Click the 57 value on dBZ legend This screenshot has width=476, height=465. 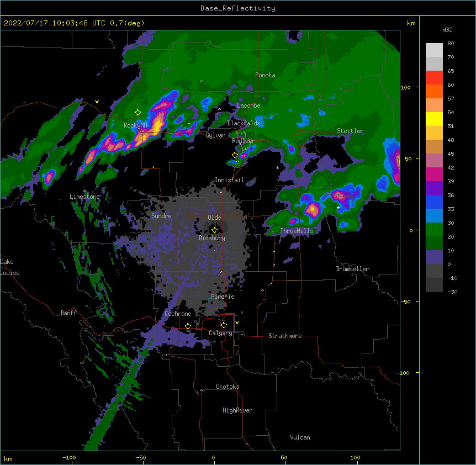[x=451, y=99]
